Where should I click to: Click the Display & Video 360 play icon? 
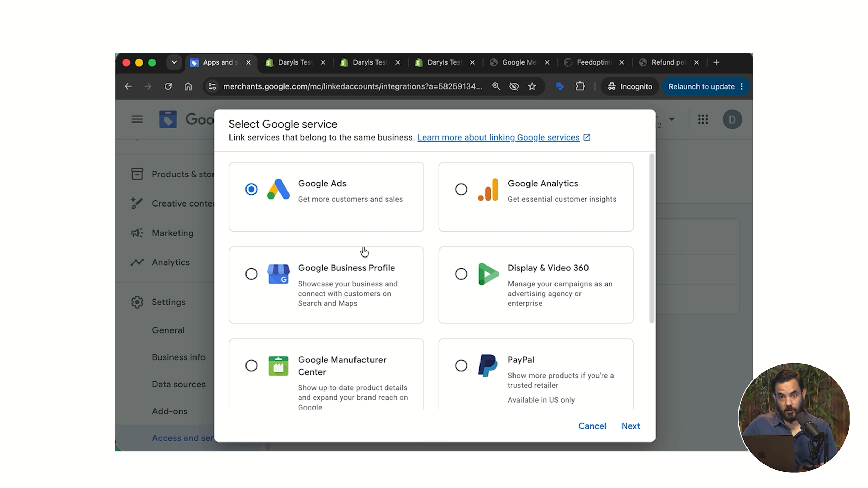(488, 274)
